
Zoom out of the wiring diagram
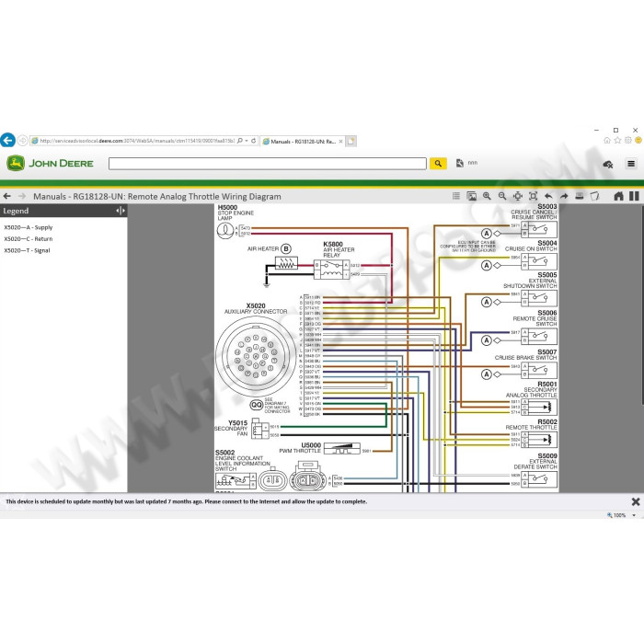(502, 196)
